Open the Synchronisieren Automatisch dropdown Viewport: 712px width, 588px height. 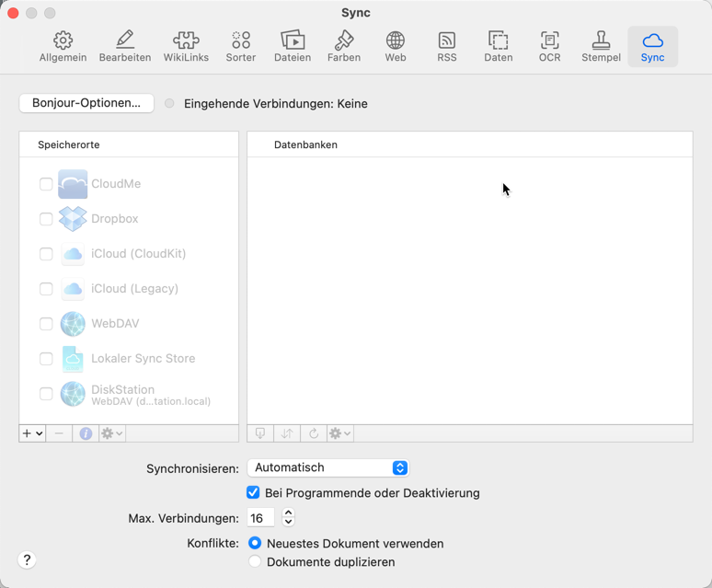(x=328, y=468)
